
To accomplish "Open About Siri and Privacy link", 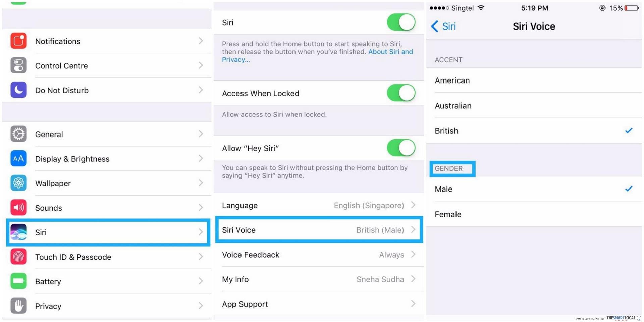I will coord(390,52).
